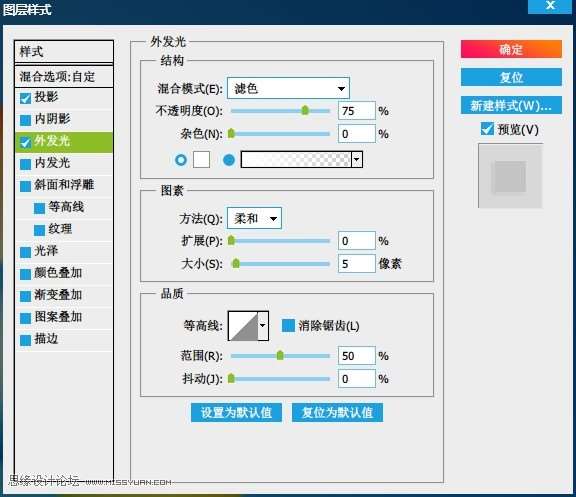Click the 扩展 value field
Viewport: 576px width, 497px height.
[x=357, y=241]
